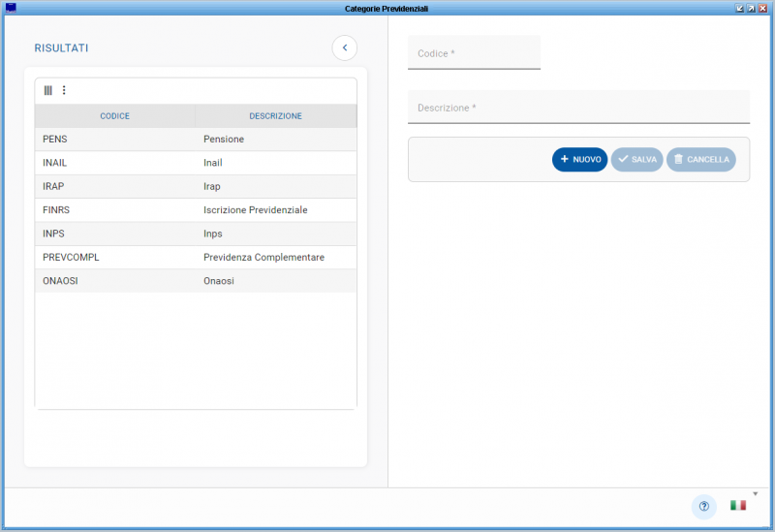Expand the small arrow next to the flag
Screen dimensions: 775x532
point(755,494)
